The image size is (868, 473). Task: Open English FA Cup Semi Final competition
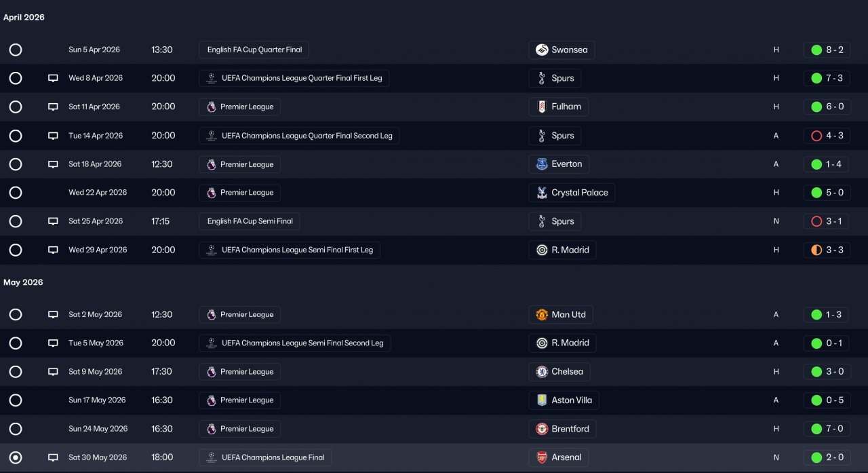(250, 221)
